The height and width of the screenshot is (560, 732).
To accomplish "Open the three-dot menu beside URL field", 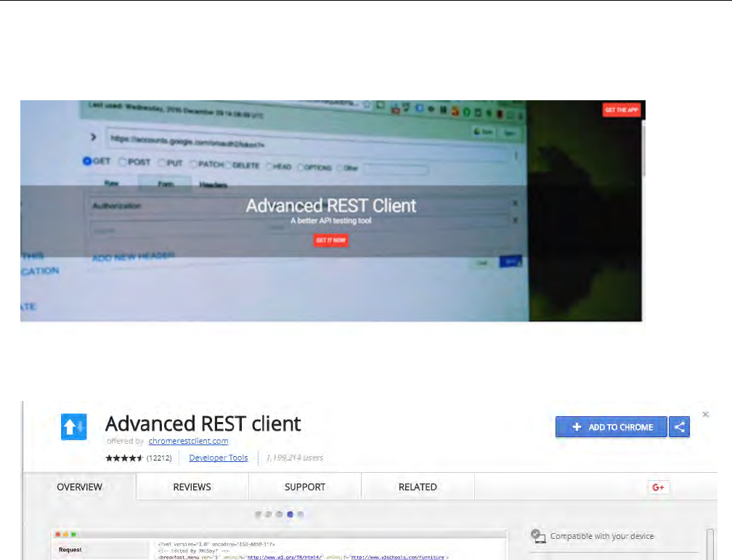I will point(516,155).
